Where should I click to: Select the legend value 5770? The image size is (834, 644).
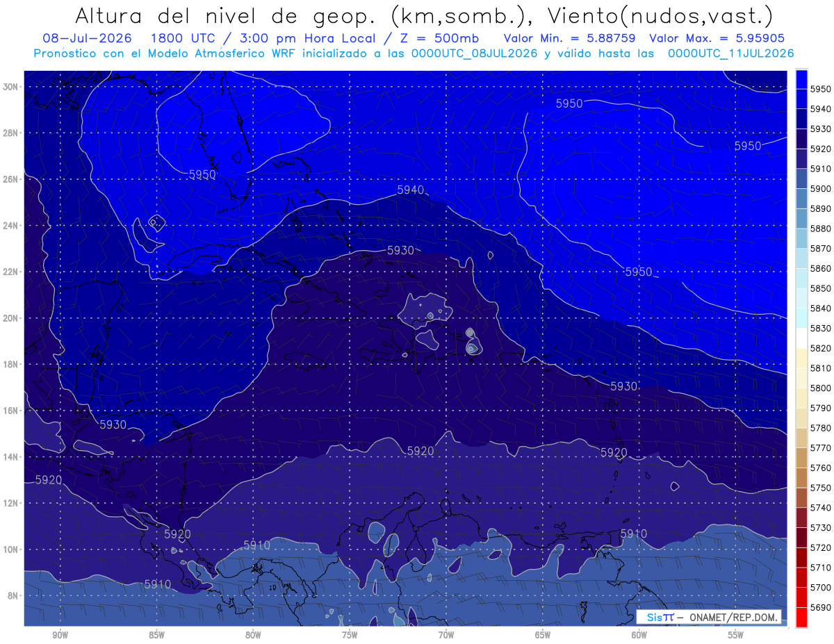pyautogui.click(x=821, y=447)
